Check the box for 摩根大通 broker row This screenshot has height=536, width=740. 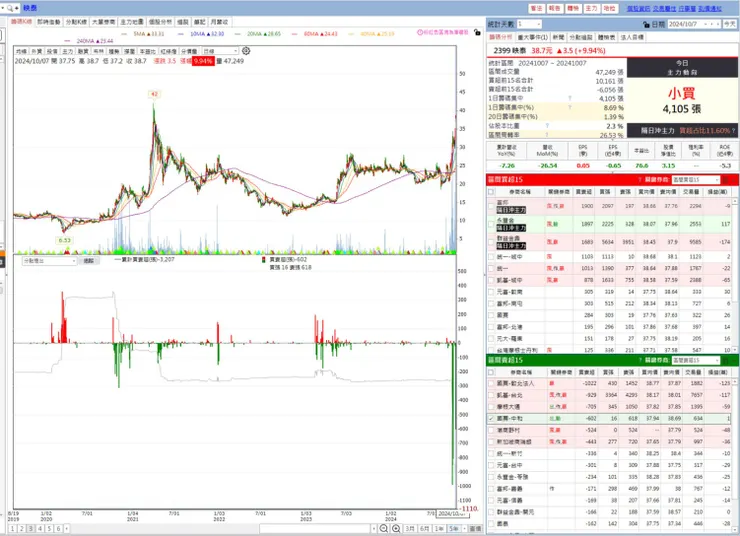click(x=491, y=407)
